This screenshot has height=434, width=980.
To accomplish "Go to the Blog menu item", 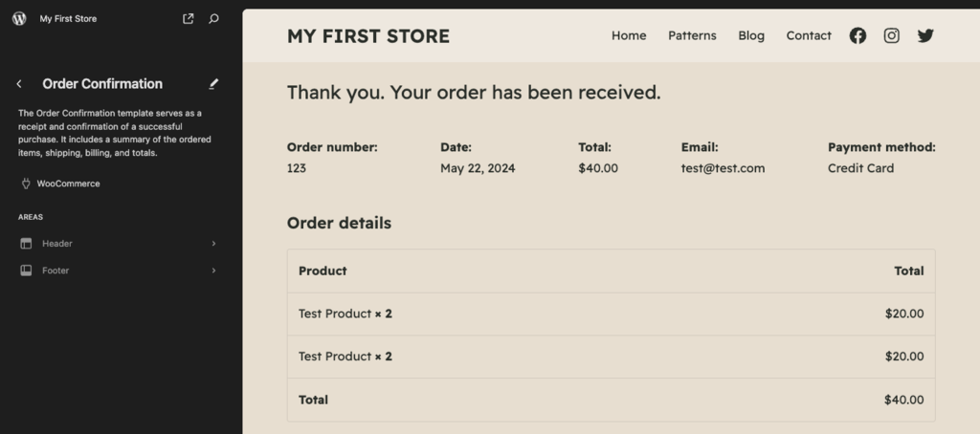I will [751, 35].
